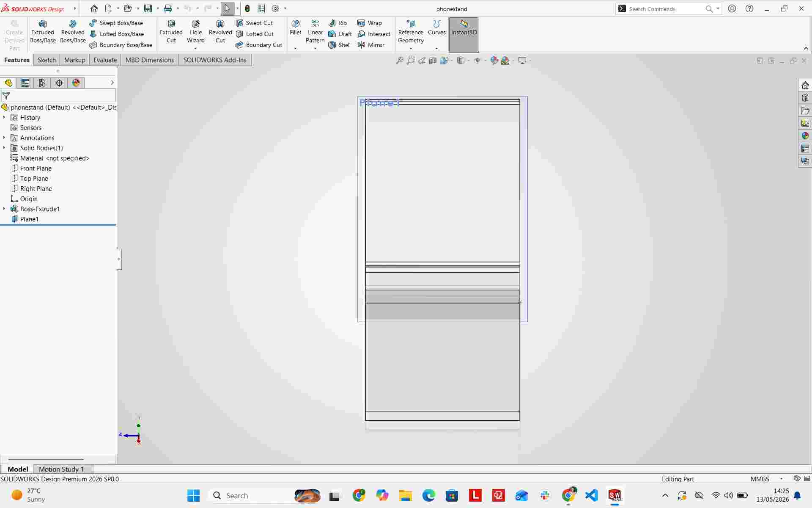Toggle the Instant3D button
Screen dimensions: 812x508
(x=464, y=35)
